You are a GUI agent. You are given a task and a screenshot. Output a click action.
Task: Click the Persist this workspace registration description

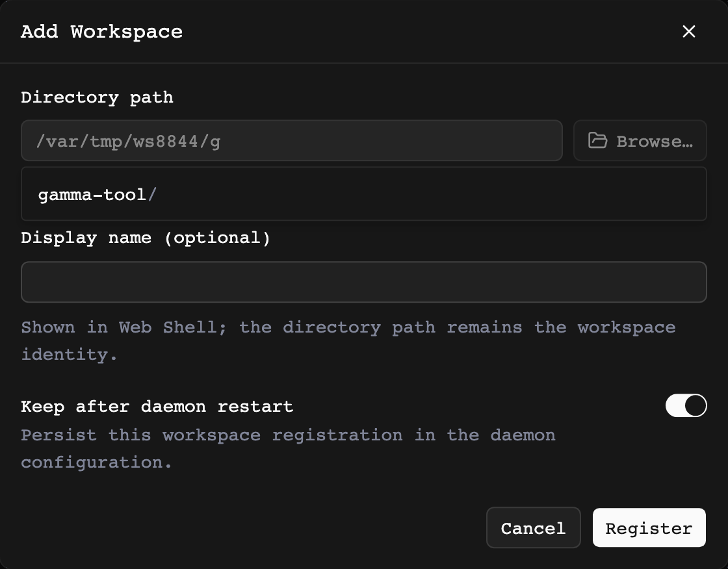288,449
